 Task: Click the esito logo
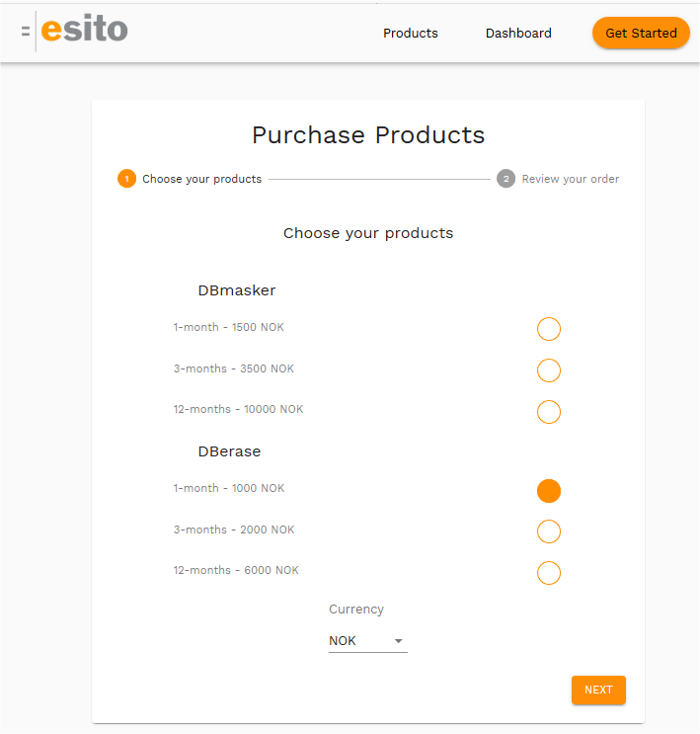pyautogui.click(x=84, y=29)
